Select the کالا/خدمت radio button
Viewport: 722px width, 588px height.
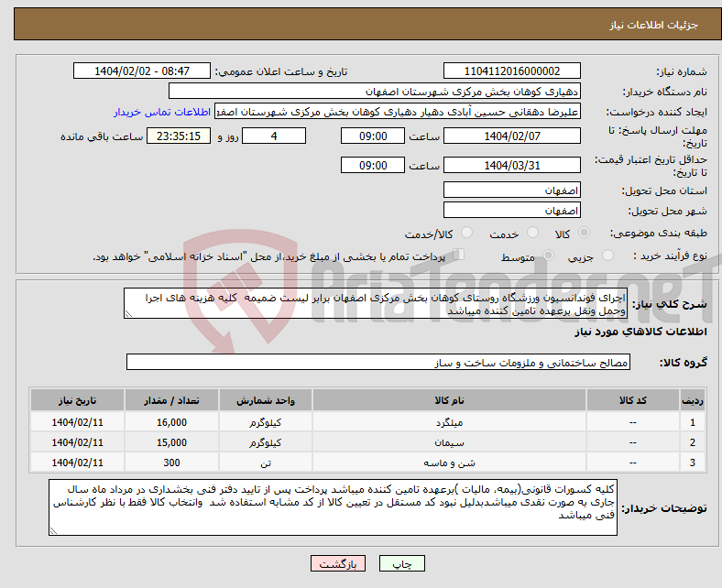(466, 233)
